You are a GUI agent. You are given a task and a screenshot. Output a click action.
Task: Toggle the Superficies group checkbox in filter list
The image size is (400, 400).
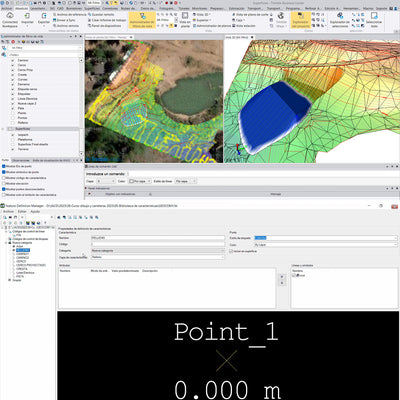10,129
